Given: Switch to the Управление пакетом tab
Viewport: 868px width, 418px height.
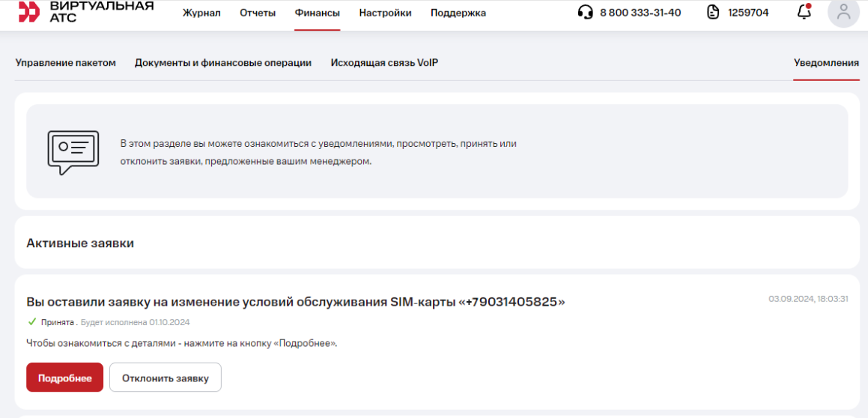Looking at the screenshot, I should [x=65, y=63].
